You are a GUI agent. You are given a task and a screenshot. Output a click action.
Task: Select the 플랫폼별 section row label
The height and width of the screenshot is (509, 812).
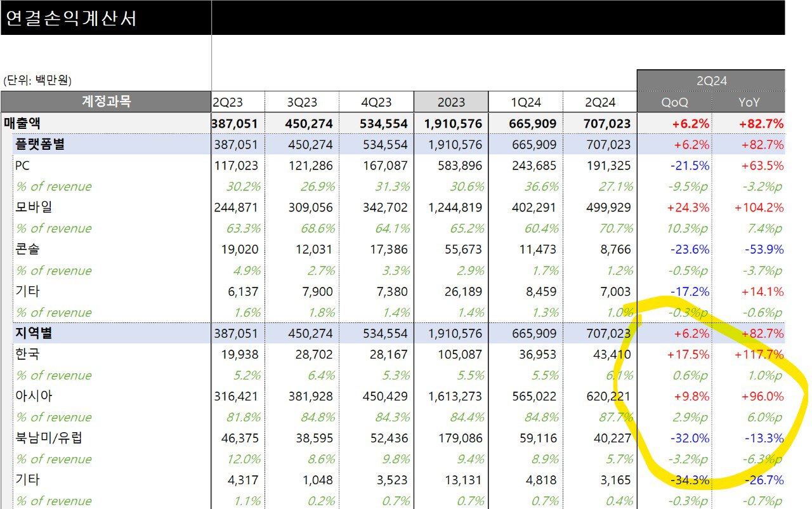pos(39,144)
